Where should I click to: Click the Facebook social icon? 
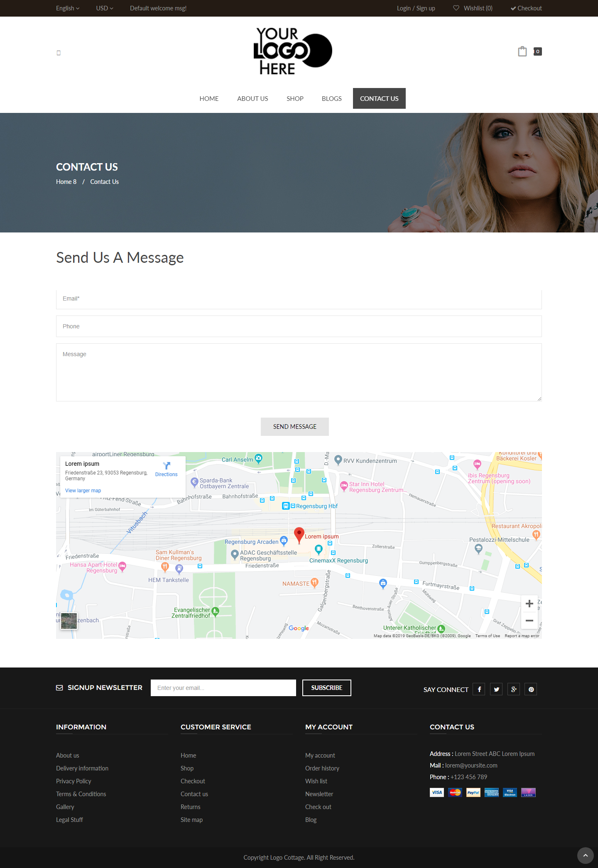479,689
